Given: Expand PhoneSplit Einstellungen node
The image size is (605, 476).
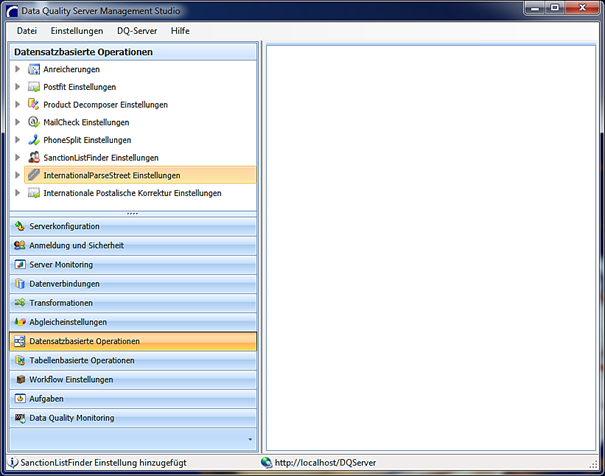Looking at the screenshot, I should [x=17, y=140].
